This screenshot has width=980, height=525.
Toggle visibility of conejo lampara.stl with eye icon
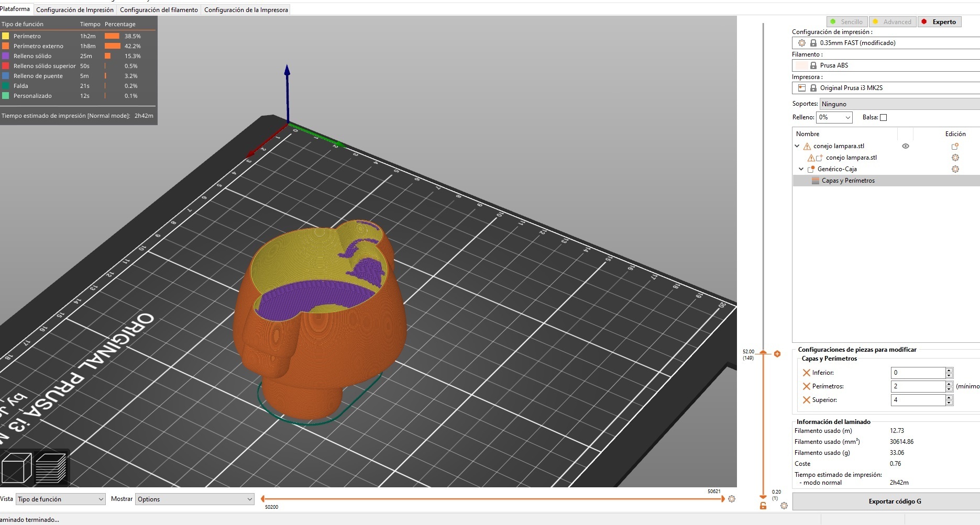tap(906, 146)
